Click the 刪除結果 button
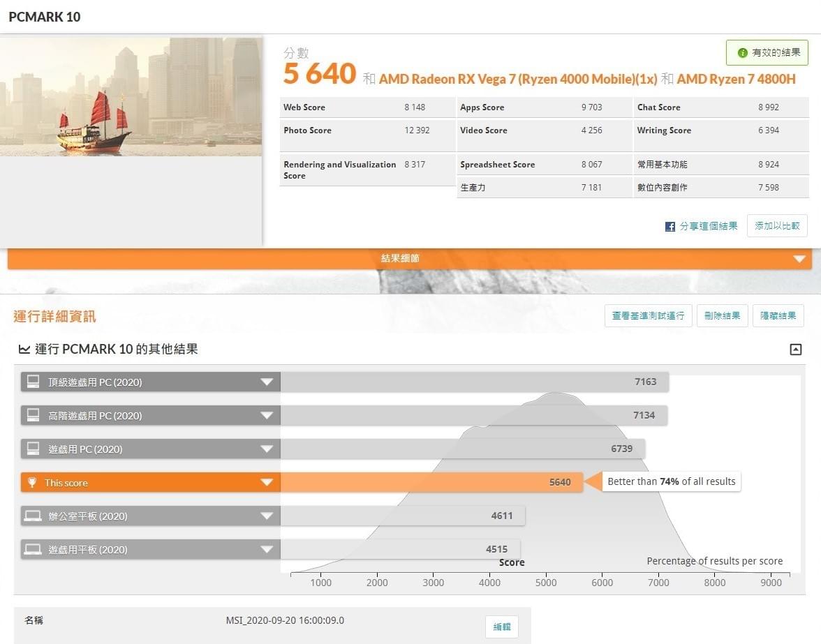821x644 pixels. [x=722, y=315]
